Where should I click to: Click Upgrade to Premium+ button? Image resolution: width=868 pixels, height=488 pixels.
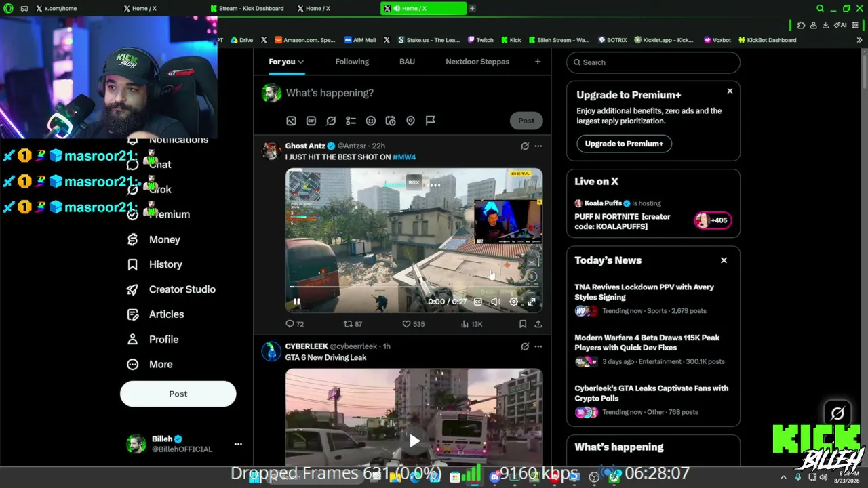click(x=624, y=144)
